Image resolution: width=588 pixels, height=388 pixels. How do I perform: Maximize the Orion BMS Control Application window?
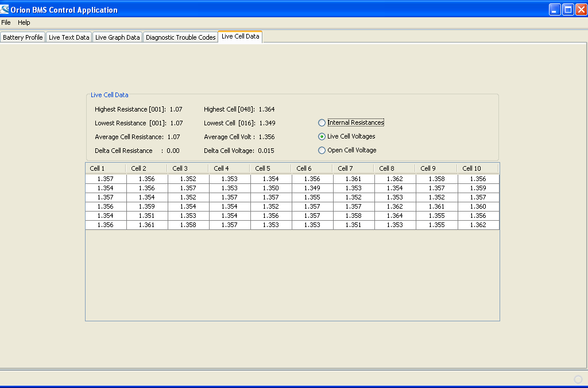point(568,9)
